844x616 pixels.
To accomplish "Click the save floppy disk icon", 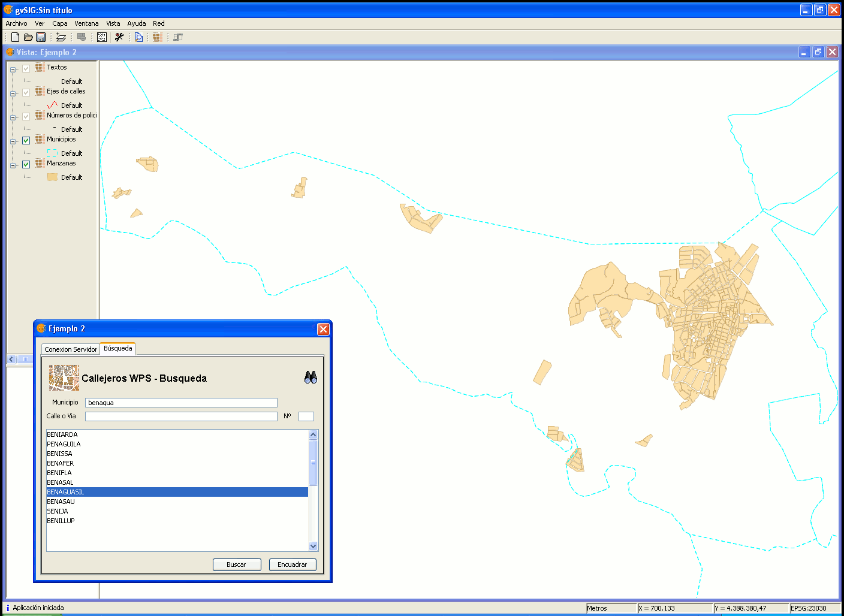I will point(41,37).
